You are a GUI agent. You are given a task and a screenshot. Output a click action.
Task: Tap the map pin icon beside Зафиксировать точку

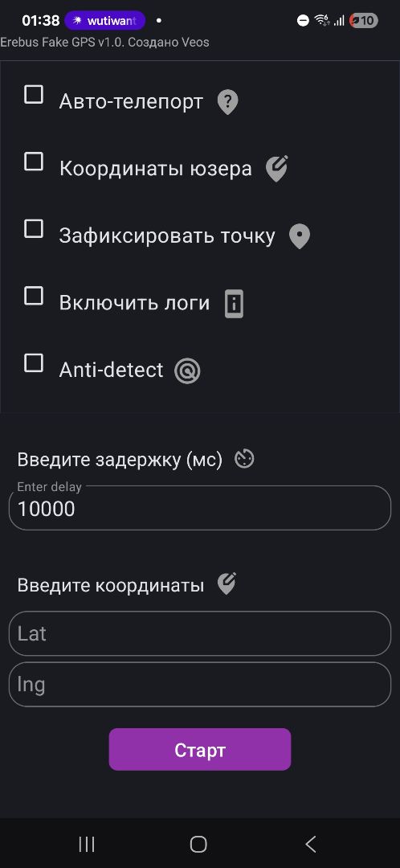[x=300, y=237]
